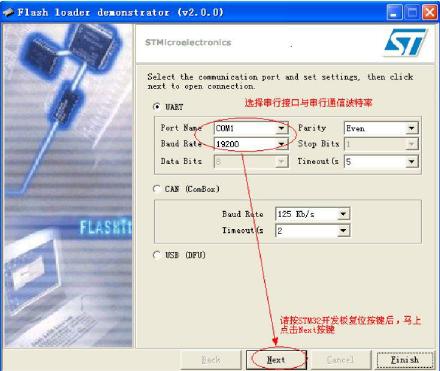Close the Flash loader demonstrator window
440x371 pixels.
[x=430, y=12]
